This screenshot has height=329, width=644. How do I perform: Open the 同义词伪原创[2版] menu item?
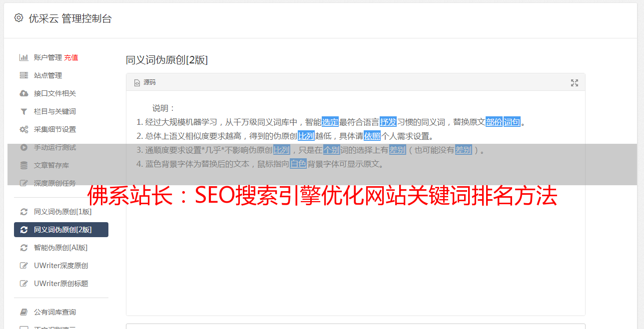61,230
